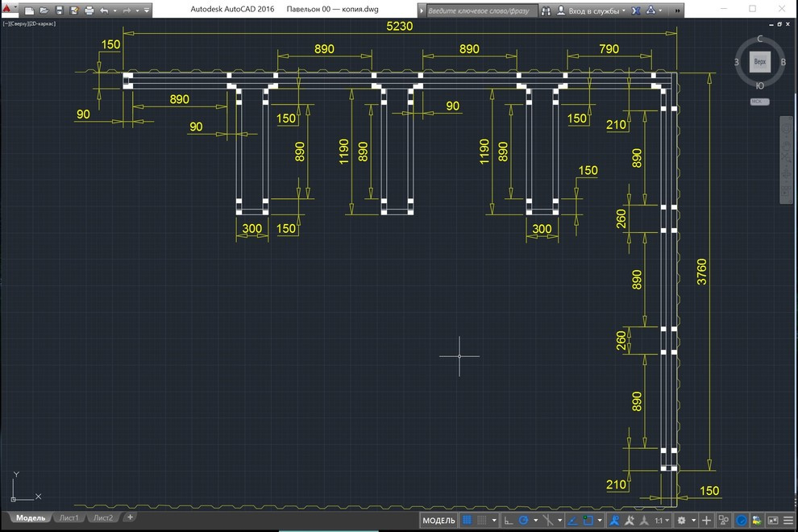Toggle polar tracking in status bar
The width and height of the screenshot is (798, 532).
pos(523,520)
